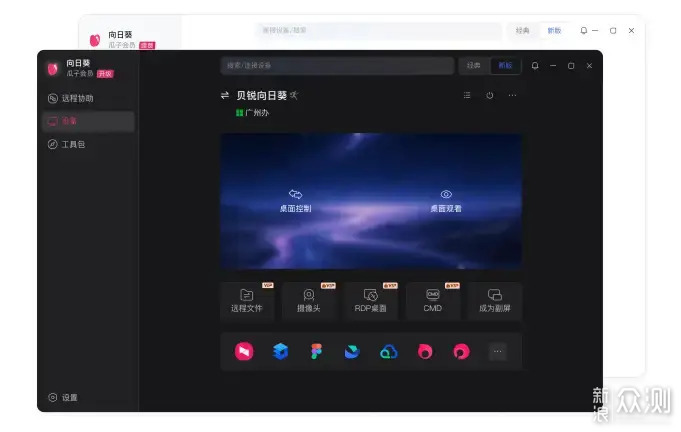Launch the first pink swirl app shortcut
This screenshot has width=681, height=432.
(425, 351)
